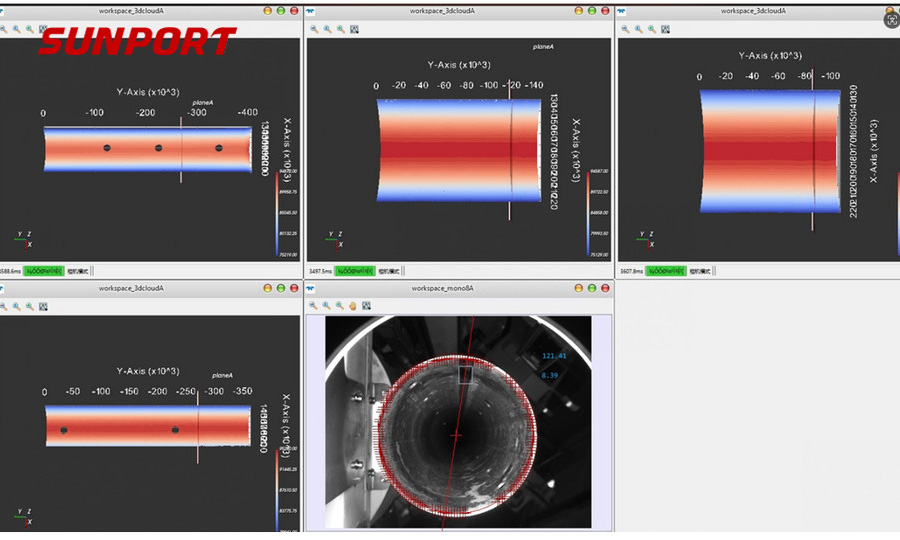Click fit-to-window icon in mono8A toolbar

pyautogui.click(x=365, y=306)
